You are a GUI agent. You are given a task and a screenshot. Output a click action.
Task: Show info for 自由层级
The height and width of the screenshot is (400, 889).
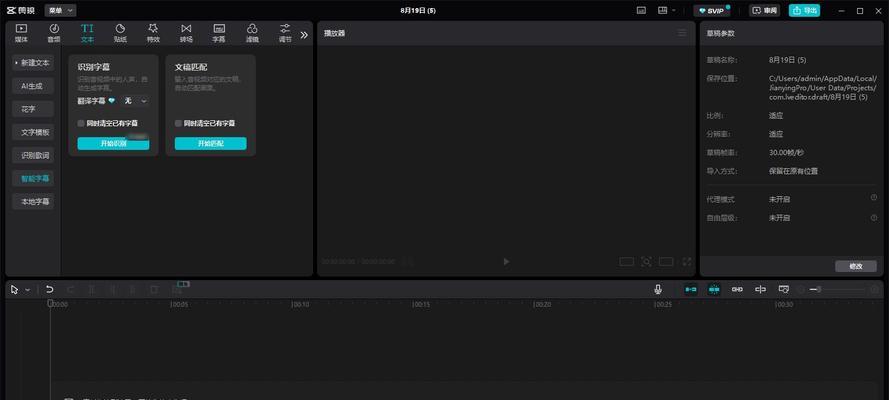tap(874, 217)
